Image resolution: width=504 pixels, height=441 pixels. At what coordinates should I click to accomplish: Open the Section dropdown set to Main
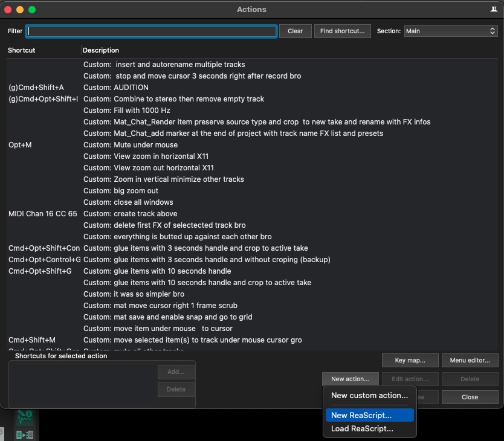point(450,31)
